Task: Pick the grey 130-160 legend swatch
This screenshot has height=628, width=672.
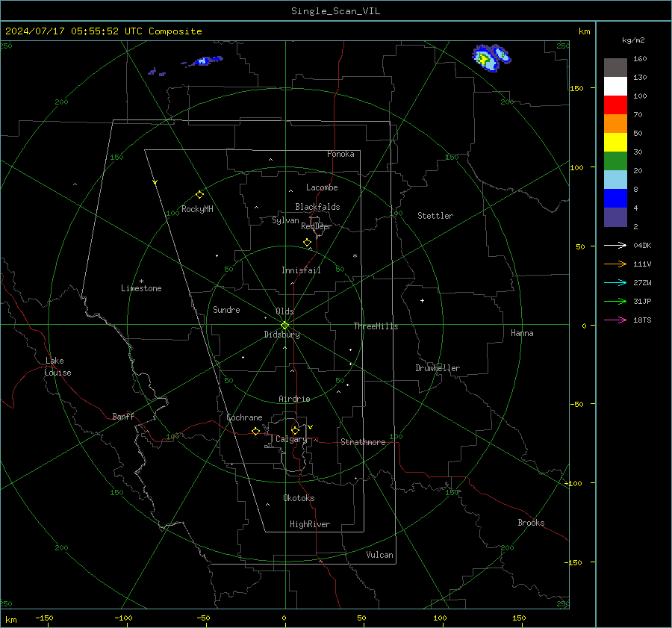Action: [x=615, y=68]
